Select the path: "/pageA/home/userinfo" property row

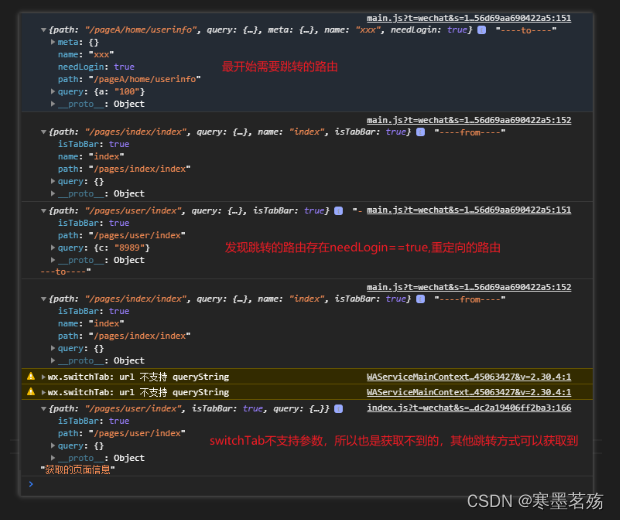[x=129, y=79]
